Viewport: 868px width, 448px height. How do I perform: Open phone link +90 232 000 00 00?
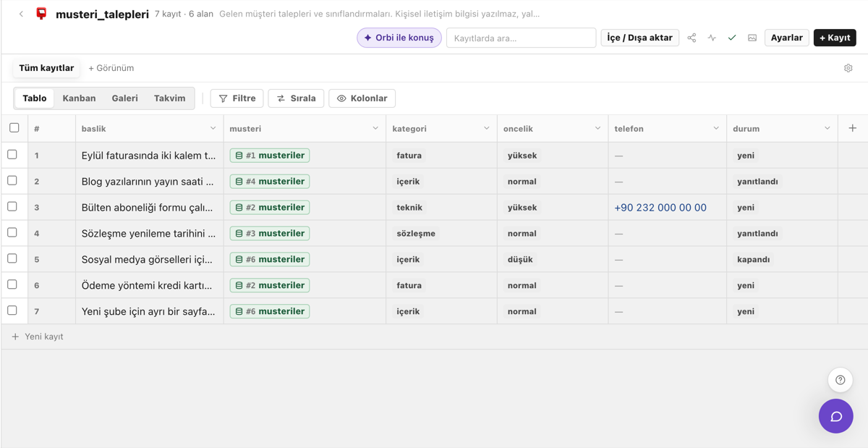pos(660,207)
